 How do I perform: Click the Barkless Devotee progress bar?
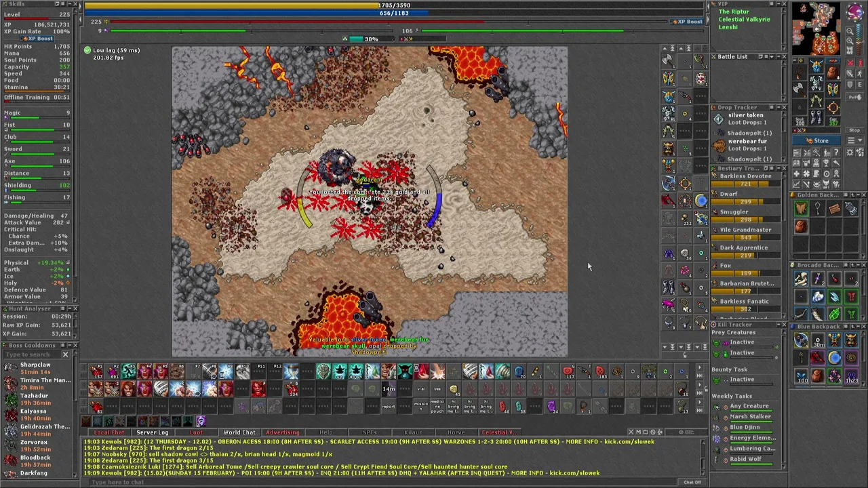pos(746,184)
